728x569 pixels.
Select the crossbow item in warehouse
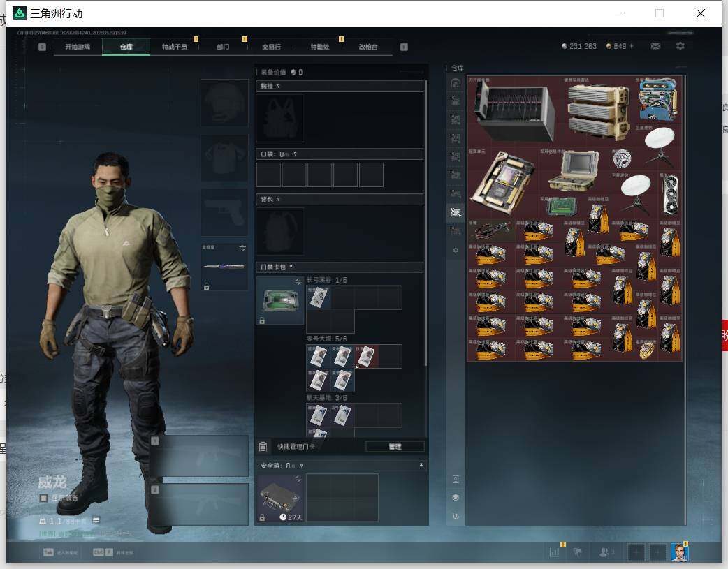pyautogui.click(x=491, y=230)
